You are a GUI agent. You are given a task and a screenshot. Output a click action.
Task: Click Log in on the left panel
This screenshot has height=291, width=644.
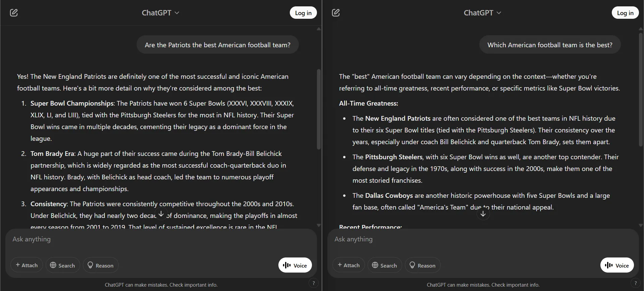tap(303, 12)
